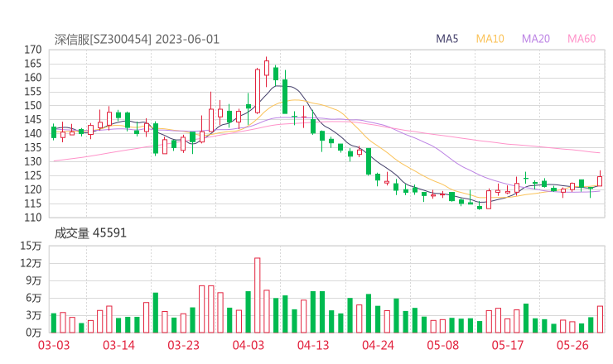Click the 0万 volume axis label

click(34, 333)
